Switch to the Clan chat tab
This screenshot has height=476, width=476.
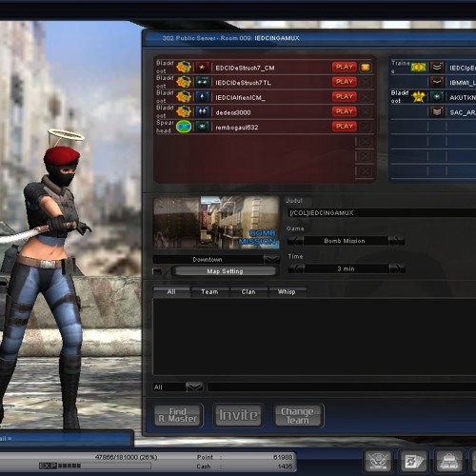click(x=248, y=291)
